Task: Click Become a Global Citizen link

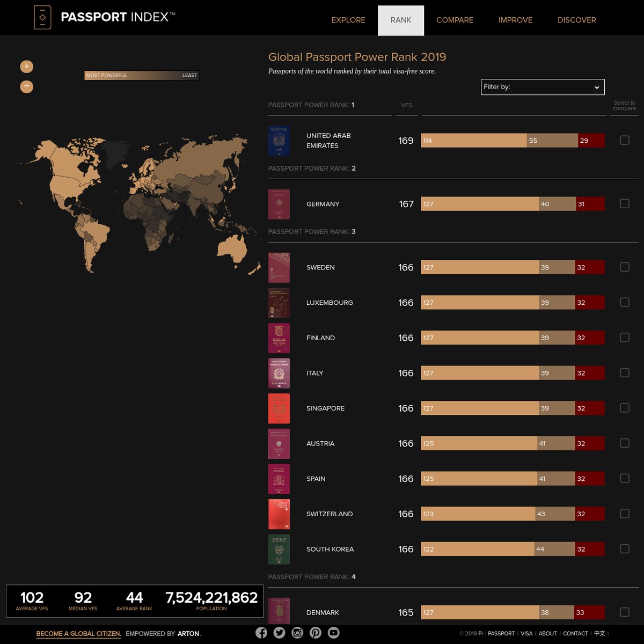Action: (79, 634)
